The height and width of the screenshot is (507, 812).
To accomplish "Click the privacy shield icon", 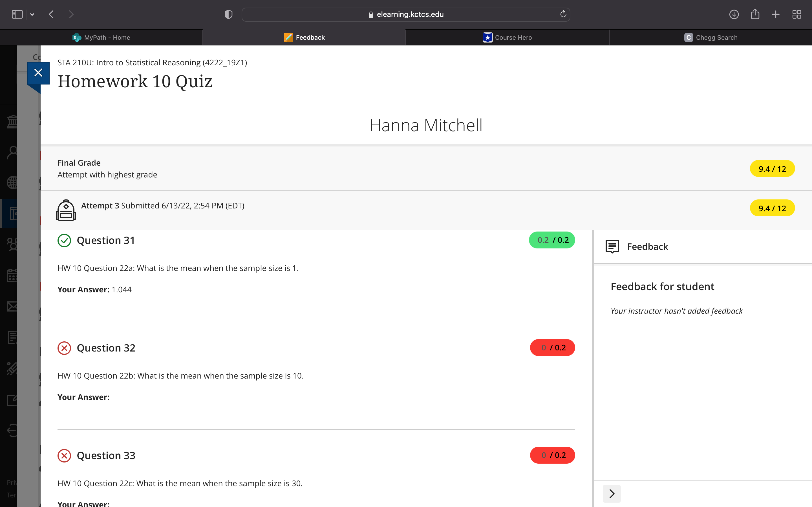I will click(x=228, y=14).
